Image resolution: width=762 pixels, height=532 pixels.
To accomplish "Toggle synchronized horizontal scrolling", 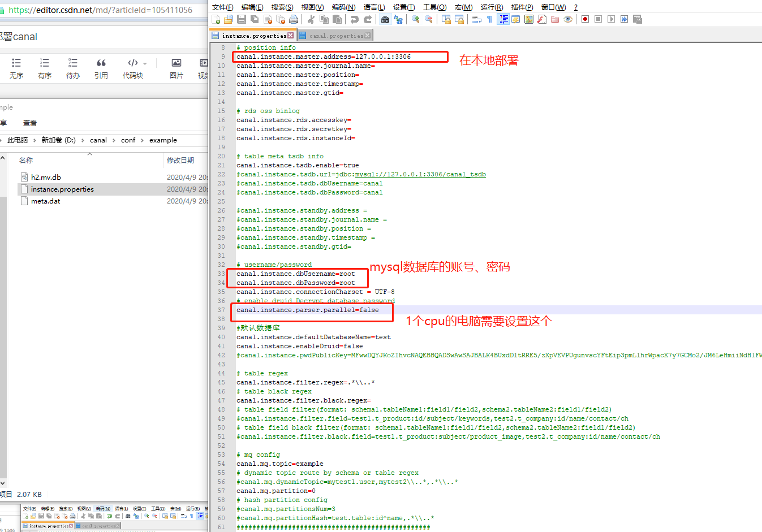I will click(x=459, y=19).
